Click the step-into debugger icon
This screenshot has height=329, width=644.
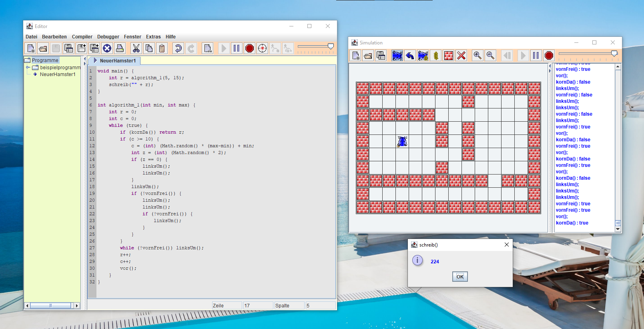pyautogui.click(x=275, y=48)
